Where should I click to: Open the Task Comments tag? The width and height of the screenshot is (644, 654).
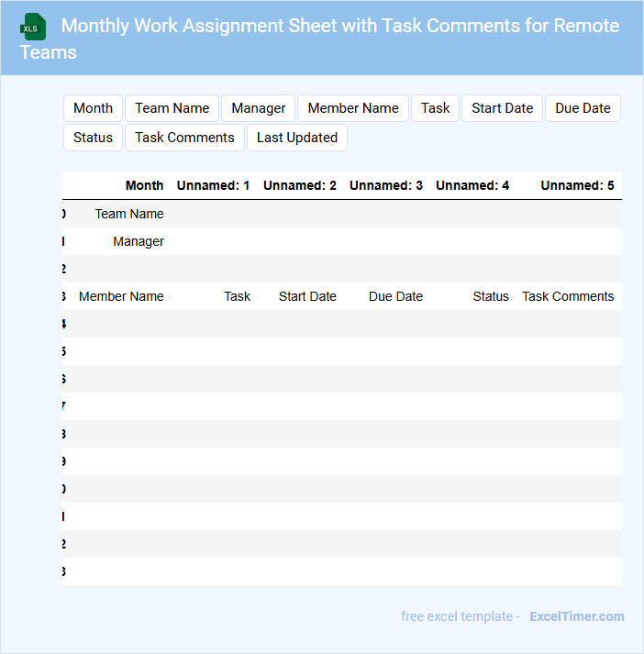[x=184, y=138]
